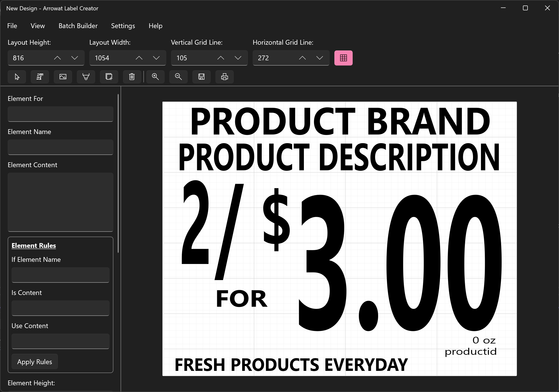Select the text insertion tool
Image resolution: width=559 pixels, height=392 pixels.
click(40, 77)
